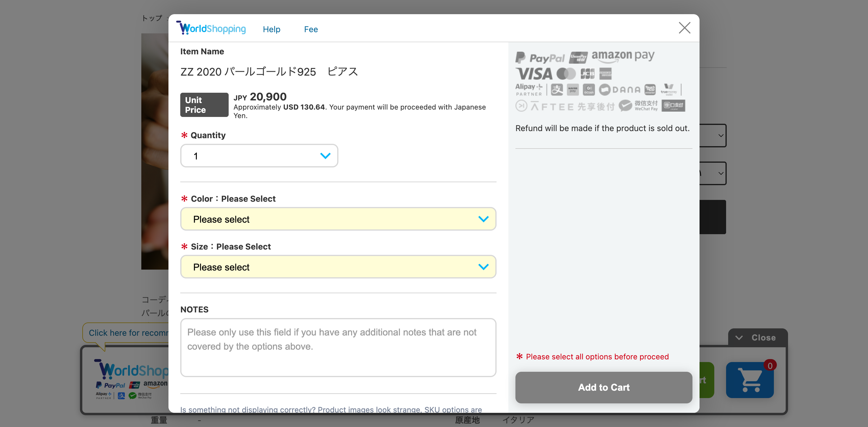
Task: Click the Alipay+ Partner logo in the dialog
Action: coord(529,90)
